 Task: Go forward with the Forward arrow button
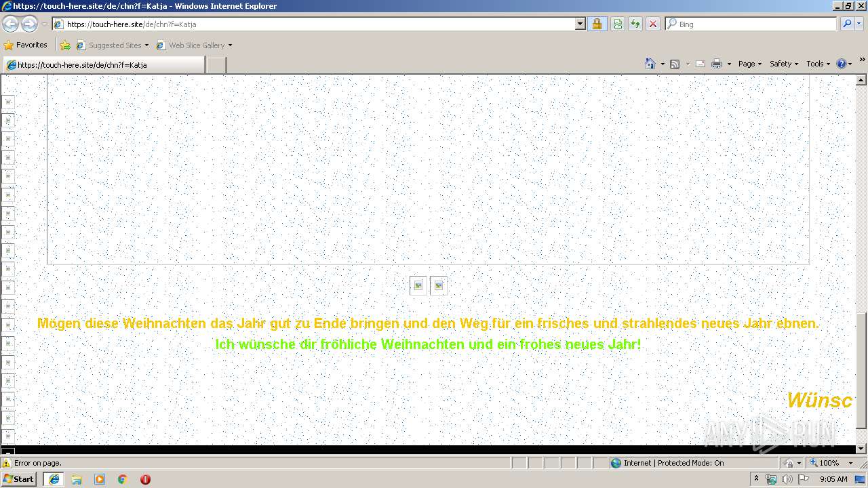coord(29,24)
